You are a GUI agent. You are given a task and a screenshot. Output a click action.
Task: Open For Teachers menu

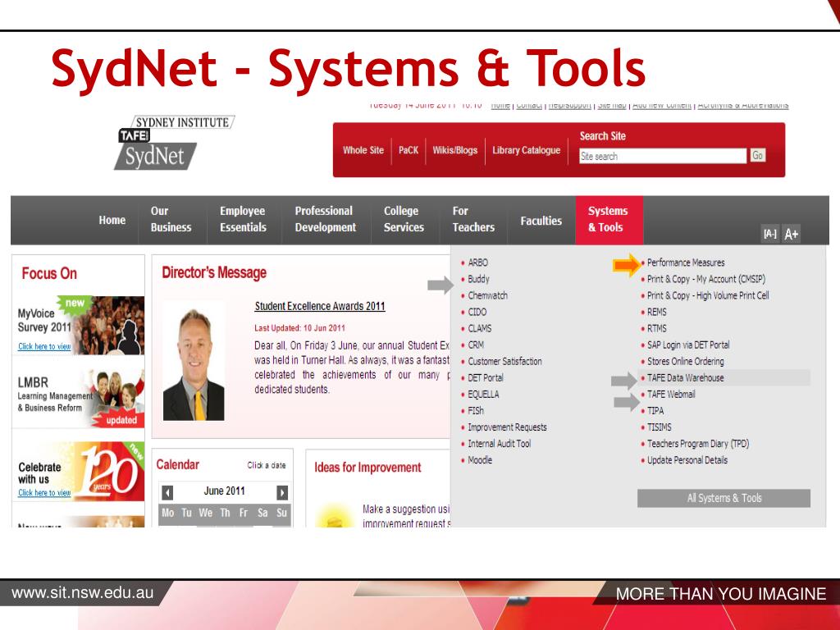pos(473,219)
